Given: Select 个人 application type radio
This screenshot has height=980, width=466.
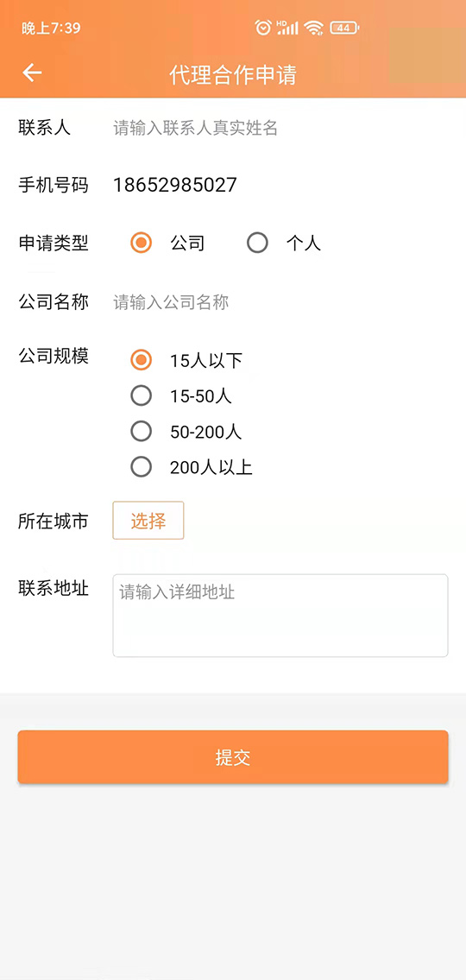Looking at the screenshot, I should (257, 243).
